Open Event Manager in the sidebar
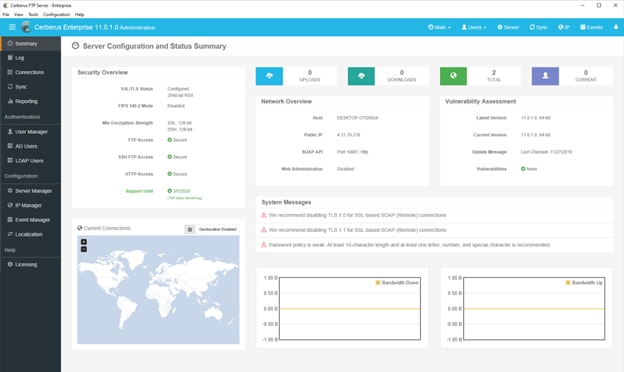This screenshot has width=624, height=372. tap(31, 220)
